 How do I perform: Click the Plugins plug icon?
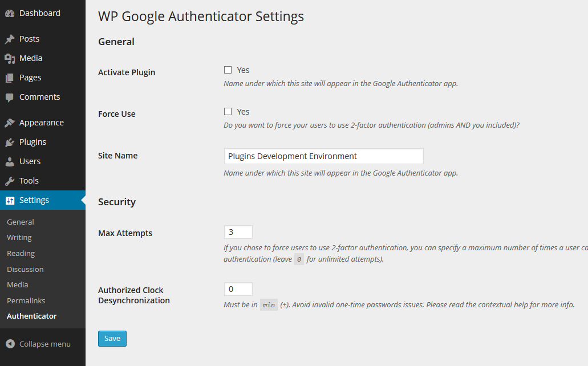point(10,143)
